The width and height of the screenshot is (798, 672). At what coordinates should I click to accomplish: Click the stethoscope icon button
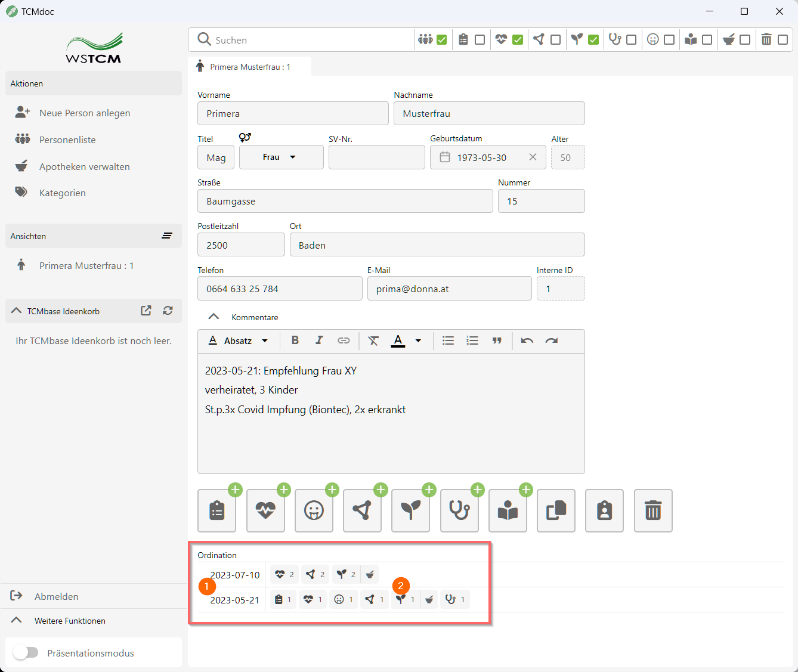(x=459, y=511)
